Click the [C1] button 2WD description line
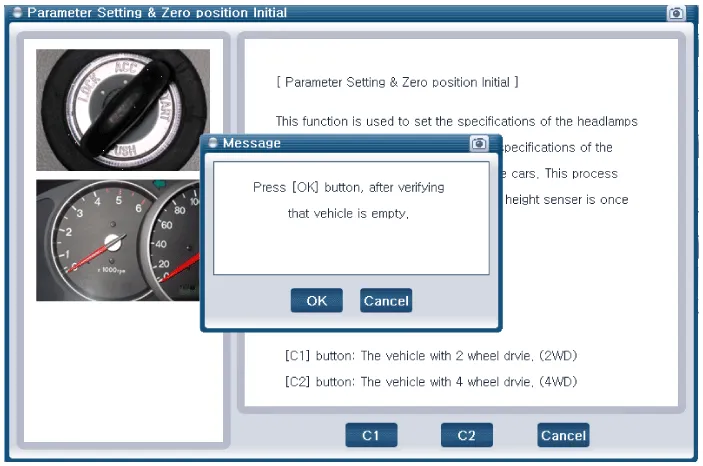703x466 pixels. (x=431, y=356)
